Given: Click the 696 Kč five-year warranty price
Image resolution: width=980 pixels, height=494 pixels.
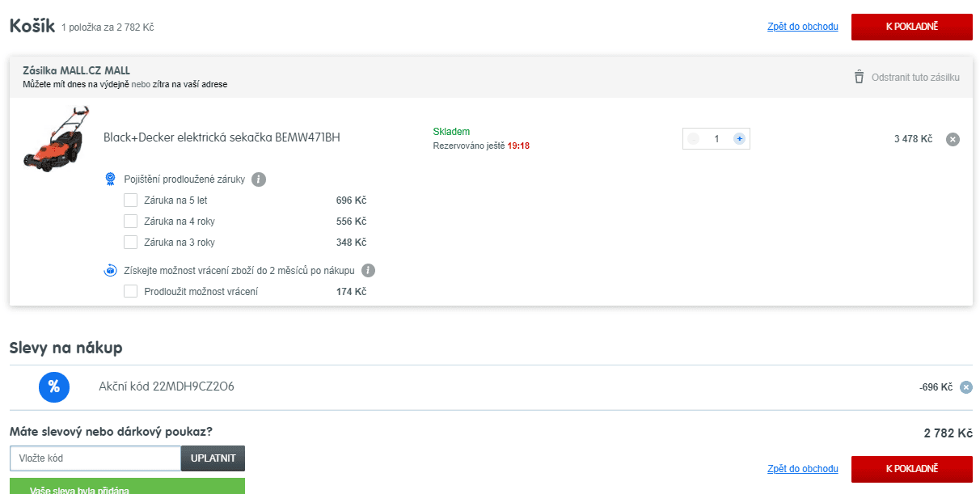Looking at the screenshot, I should click(351, 201).
